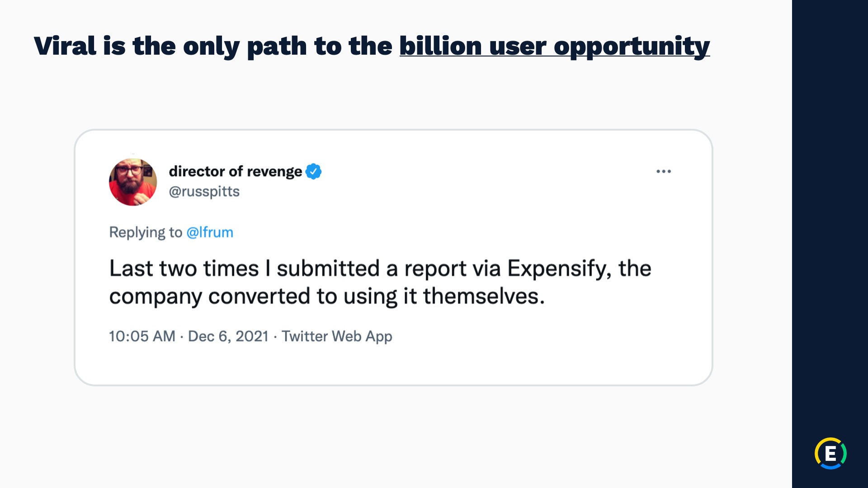
Task: Click 'only path to the' in the heading
Action: pyautogui.click(x=288, y=47)
